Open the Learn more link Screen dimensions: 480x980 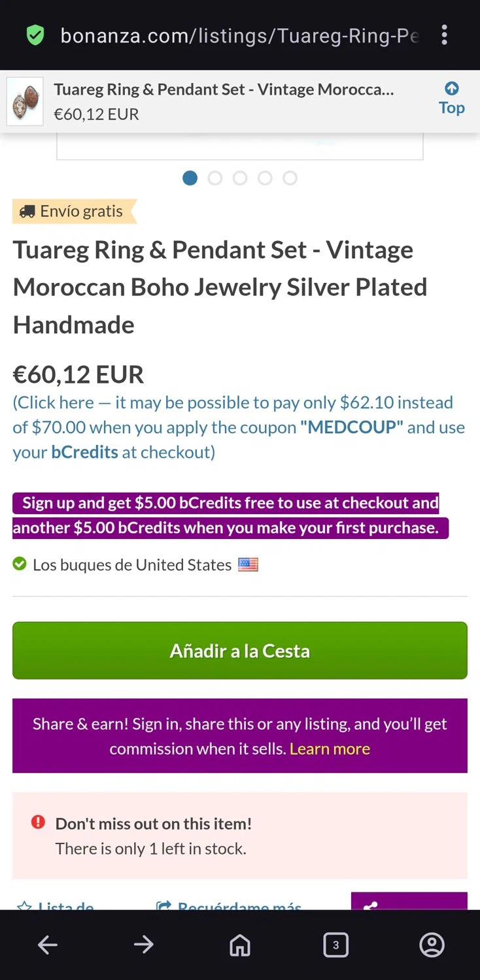tap(330, 749)
